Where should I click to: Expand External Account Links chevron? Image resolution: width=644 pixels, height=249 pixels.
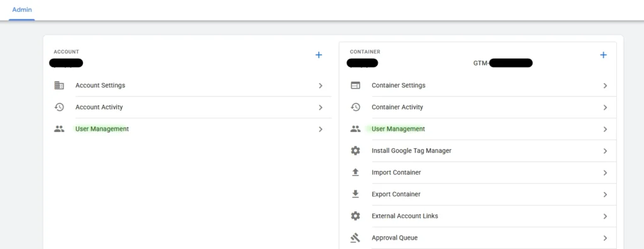(x=605, y=216)
